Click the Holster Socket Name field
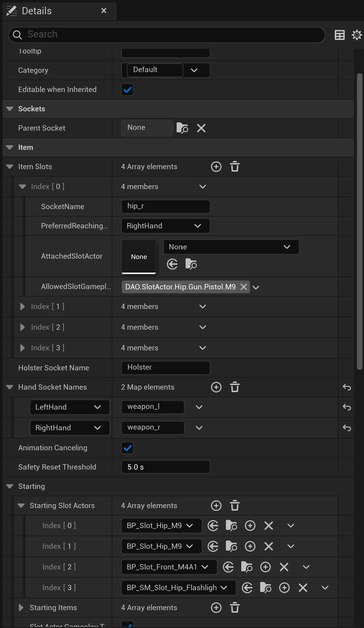Image resolution: width=364 pixels, height=628 pixels. pyautogui.click(x=166, y=368)
